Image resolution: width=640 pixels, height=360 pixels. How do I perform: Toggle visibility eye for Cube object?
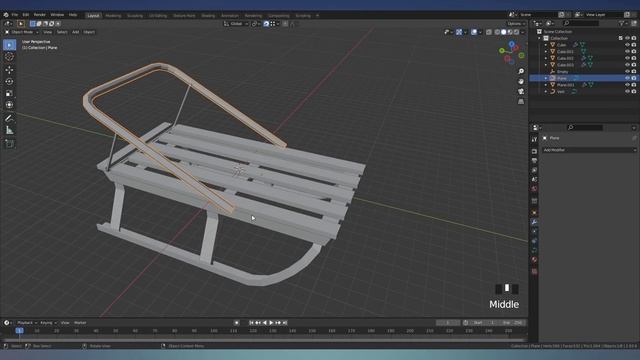pyautogui.click(x=627, y=45)
